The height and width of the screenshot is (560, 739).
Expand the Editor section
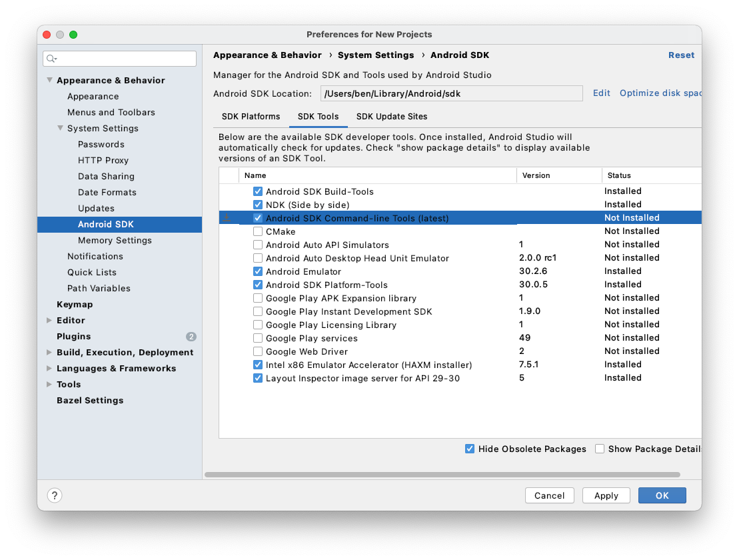(49, 321)
